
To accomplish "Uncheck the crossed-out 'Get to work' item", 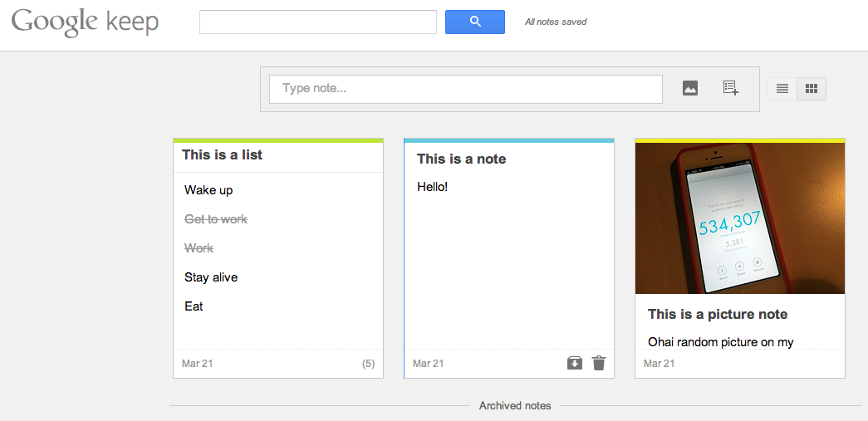I will (x=216, y=219).
